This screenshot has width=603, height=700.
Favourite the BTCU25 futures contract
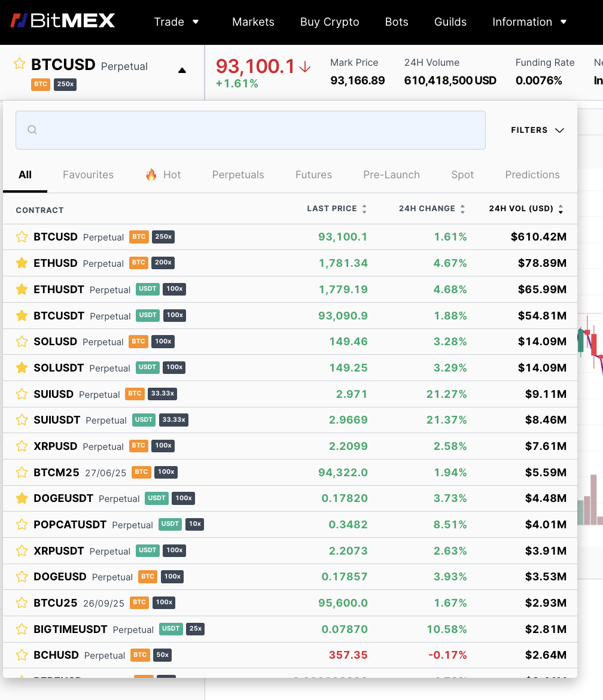(x=22, y=603)
